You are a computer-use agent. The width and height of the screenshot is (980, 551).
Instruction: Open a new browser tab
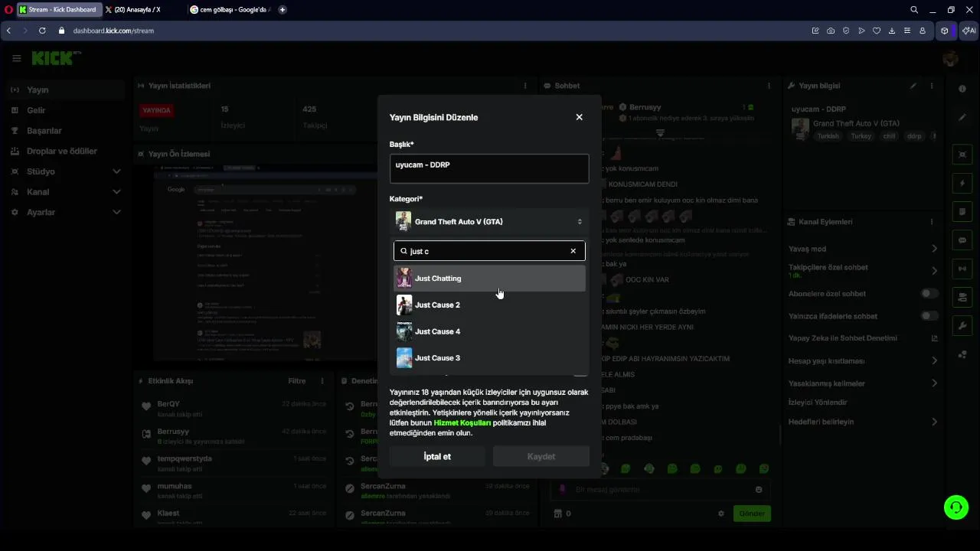[283, 10]
